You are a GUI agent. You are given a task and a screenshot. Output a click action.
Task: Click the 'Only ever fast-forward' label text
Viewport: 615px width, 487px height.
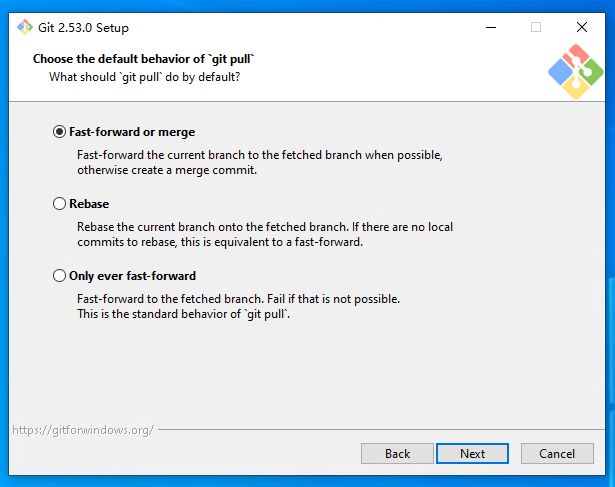pos(132,276)
